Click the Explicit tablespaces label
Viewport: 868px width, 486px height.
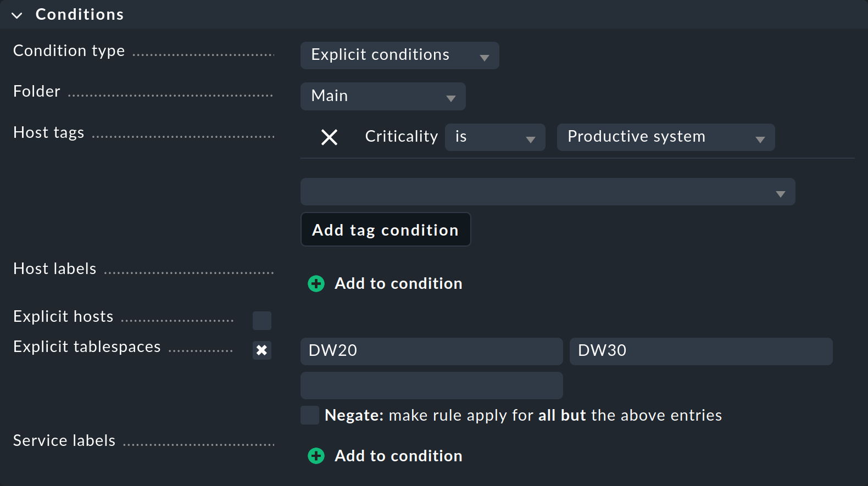tap(87, 347)
